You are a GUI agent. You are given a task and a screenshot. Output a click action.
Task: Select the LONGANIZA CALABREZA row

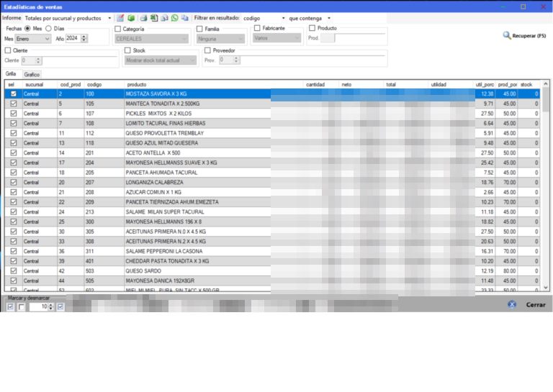coord(271,183)
